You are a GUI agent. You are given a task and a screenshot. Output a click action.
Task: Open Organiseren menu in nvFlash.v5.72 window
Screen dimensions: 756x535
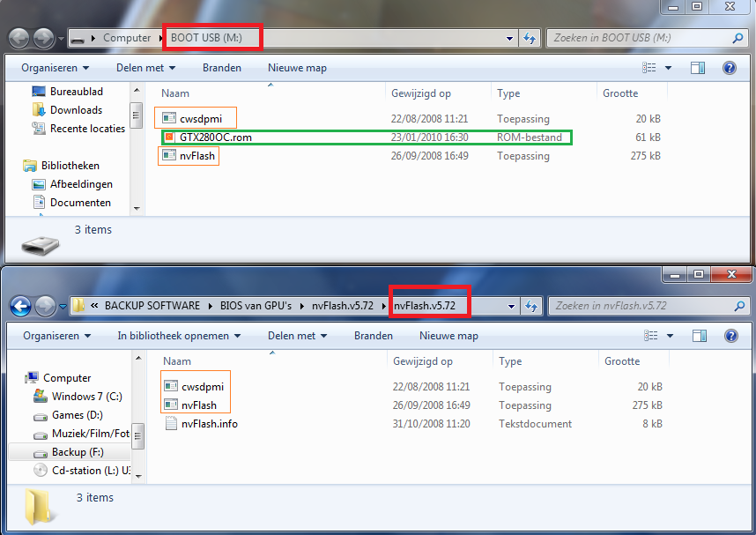(57, 336)
